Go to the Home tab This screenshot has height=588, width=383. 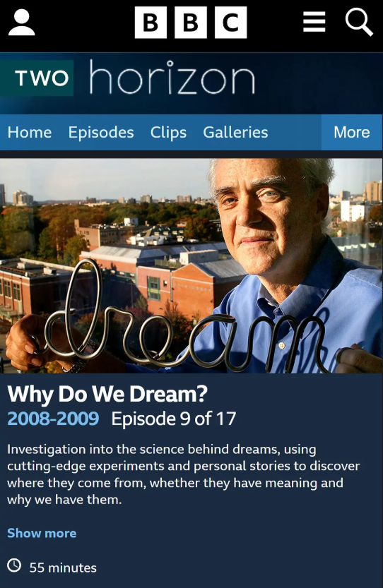point(30,133)
